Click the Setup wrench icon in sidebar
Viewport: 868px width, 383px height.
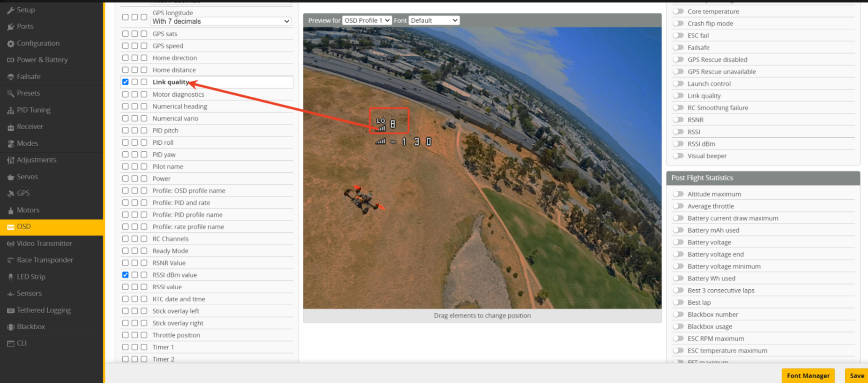[x=11, y=10]
